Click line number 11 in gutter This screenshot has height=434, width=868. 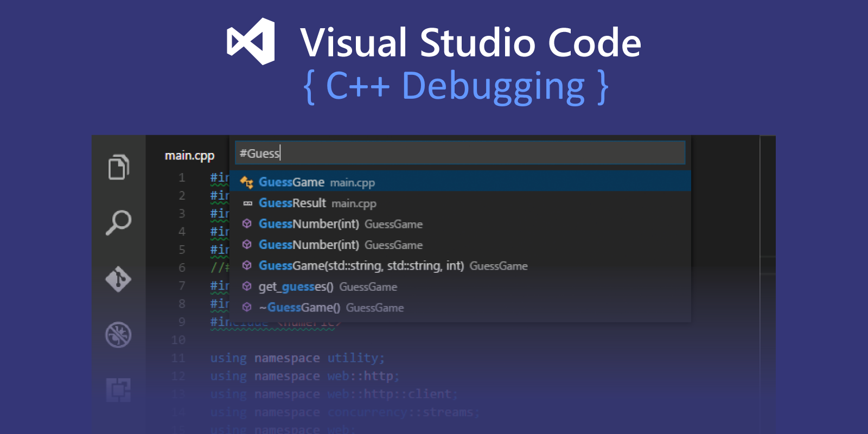point(178,358)
